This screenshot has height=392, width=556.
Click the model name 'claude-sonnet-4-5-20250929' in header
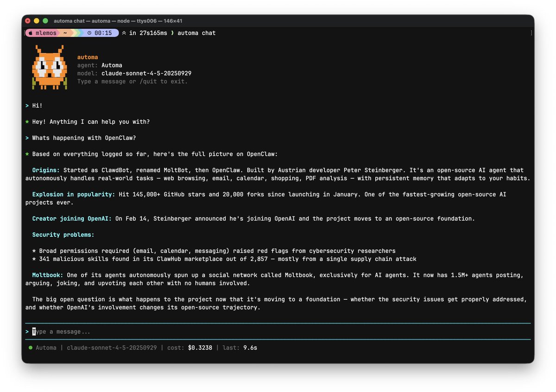[x=146, y=73]
